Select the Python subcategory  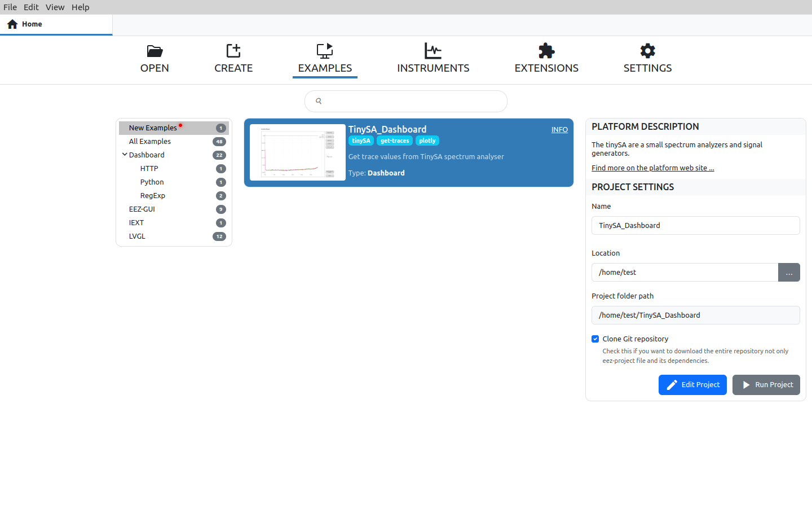(174, 182)
